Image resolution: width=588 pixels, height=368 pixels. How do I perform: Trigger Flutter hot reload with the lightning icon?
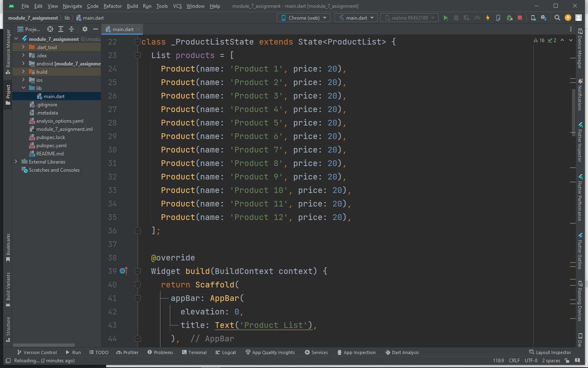tap(488, 18)
